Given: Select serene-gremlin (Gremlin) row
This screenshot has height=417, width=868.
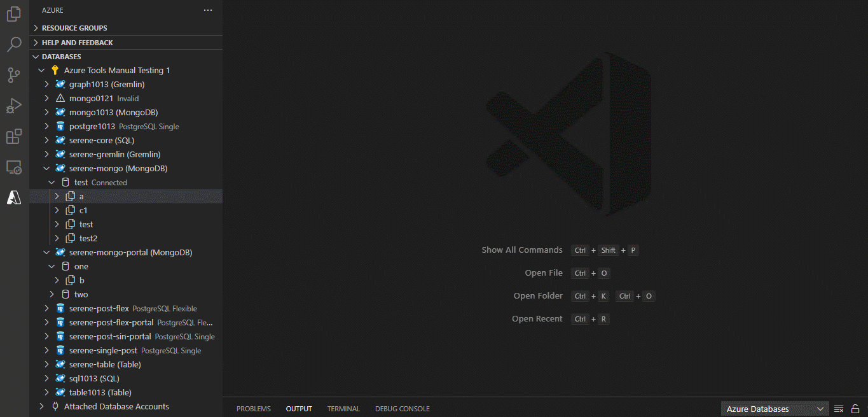Looking at the screenshot, I should click(126, 154).
